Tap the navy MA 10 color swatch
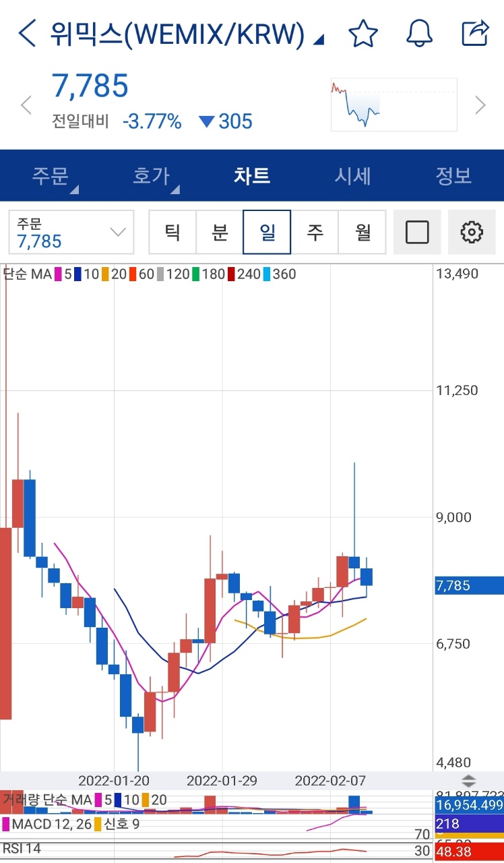This screenshot has width=504, height=863. coord(77,274)
